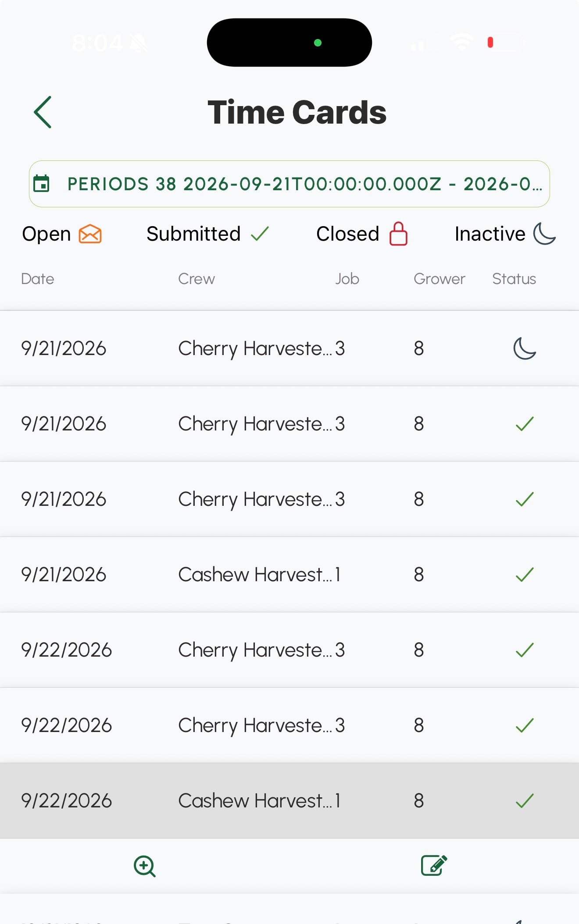This screenshot has width=579, height=924.
Task: Click moon status icon in first row
Action: pos(525,348)
